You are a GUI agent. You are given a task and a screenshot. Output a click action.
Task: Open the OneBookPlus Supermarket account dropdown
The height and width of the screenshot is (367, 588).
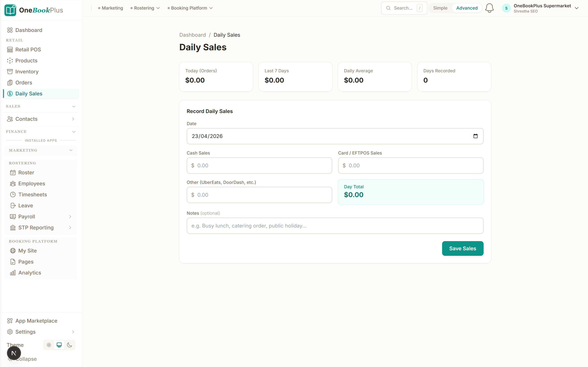click(x=540, y=8)
